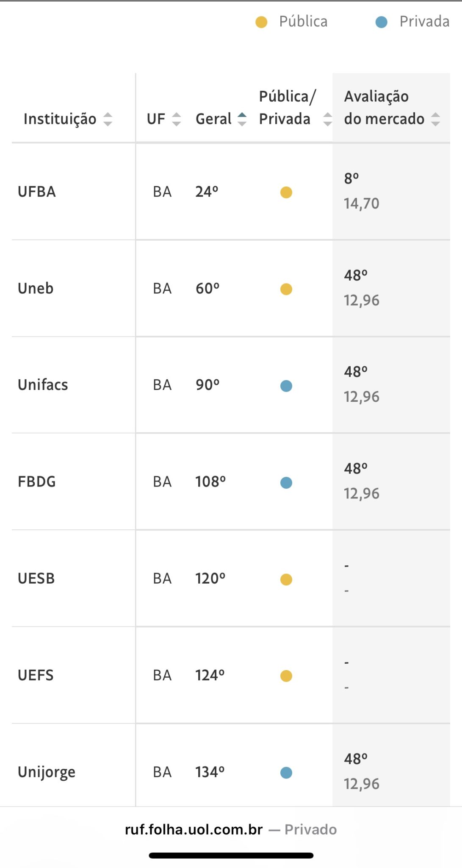The height and width of the screenshot is (868, 462).
Task: Sort by Avaliação do mercado arrows
Action: click(435, 119)
